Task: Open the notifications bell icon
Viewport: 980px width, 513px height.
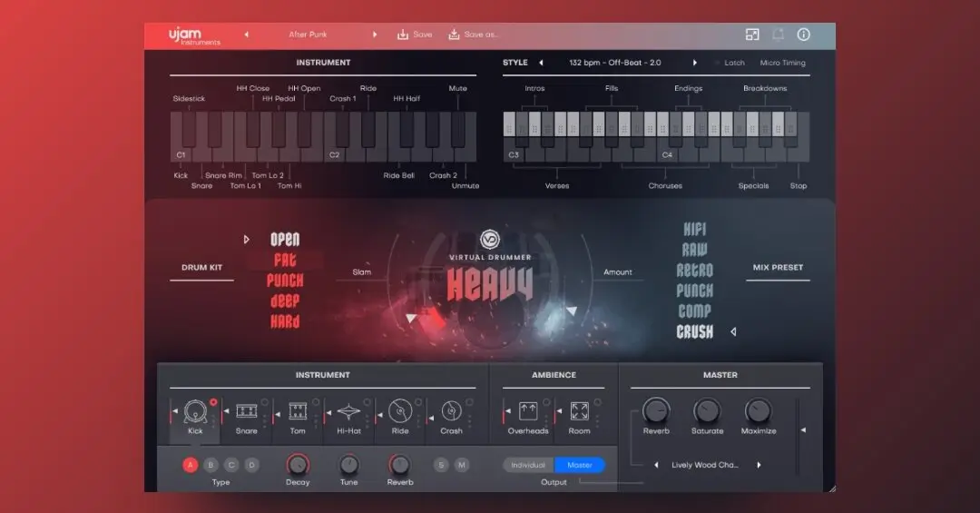Action: click(779, 35)
